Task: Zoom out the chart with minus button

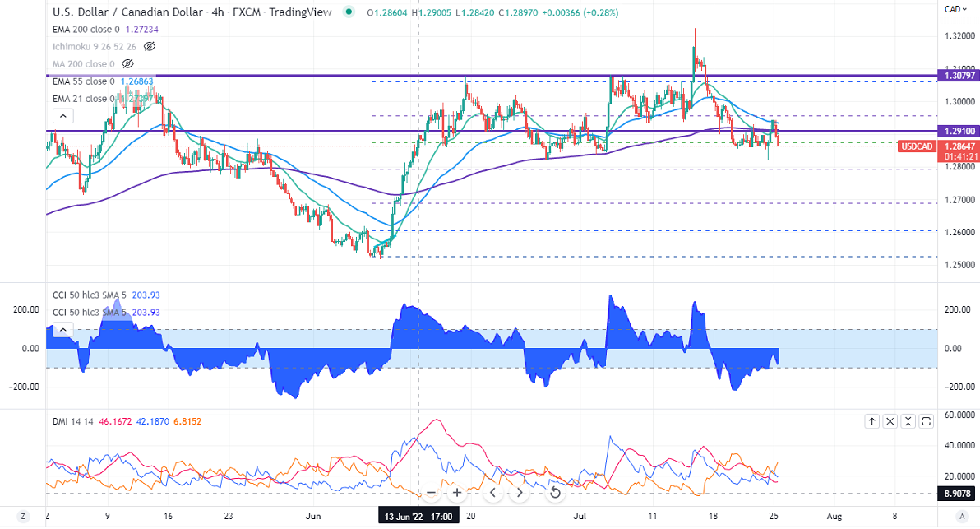Action: click(x=431, y=493)
